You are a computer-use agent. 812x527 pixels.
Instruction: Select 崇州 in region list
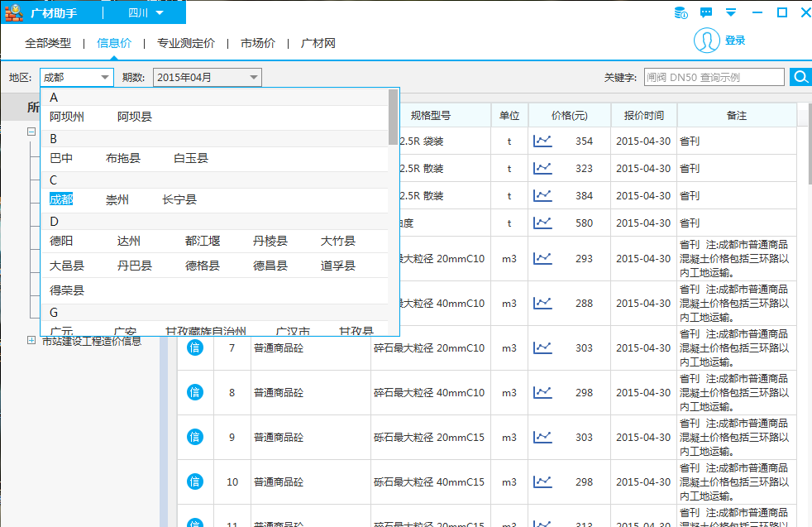(117, 199)
